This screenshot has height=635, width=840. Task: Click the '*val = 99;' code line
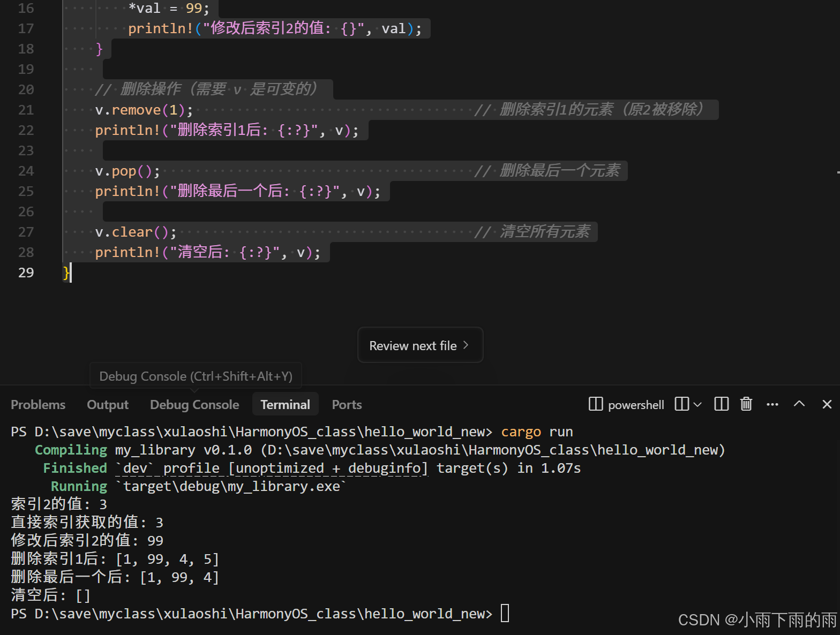[x=169, y=8]
